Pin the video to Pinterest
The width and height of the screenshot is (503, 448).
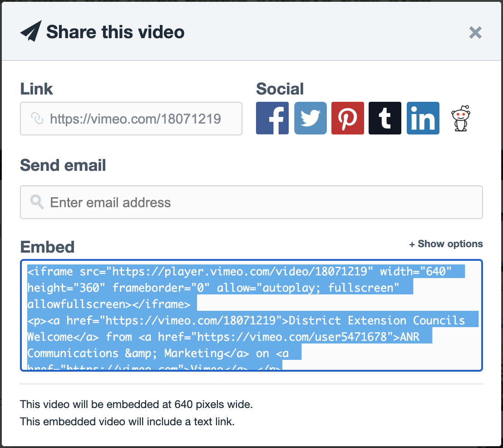[347, 118]
